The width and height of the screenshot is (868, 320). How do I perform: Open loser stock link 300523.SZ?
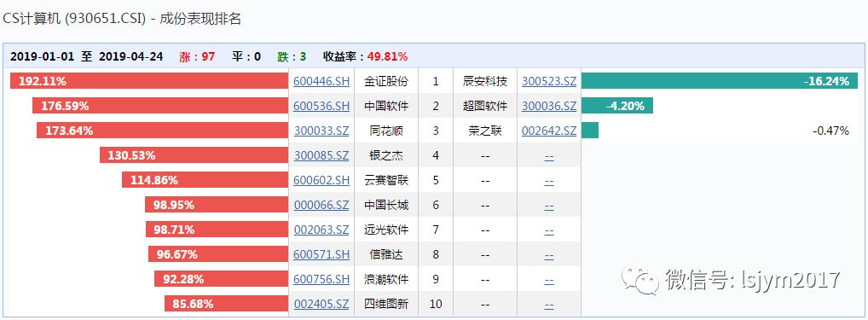click(548, 81)
